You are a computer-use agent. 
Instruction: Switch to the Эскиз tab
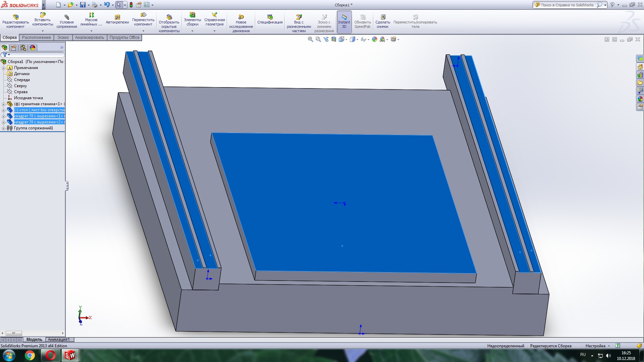point(63,38)
